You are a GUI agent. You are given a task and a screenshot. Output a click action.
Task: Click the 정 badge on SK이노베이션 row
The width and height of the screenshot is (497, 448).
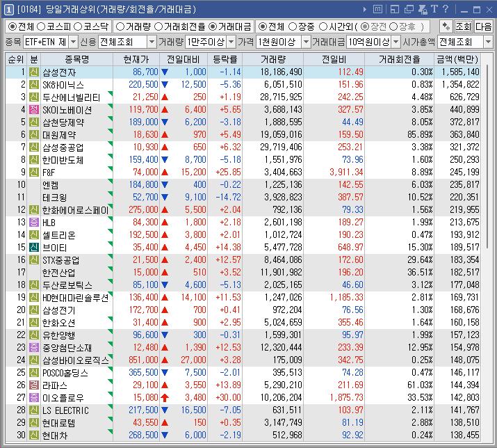[34, 109]
